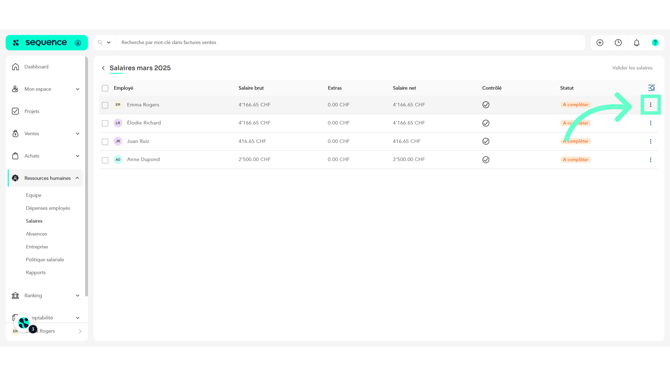Click Élodie Richard's Contrôlé check icon
This screenshot has width=670, height=376.
click(x=486, y=123)
